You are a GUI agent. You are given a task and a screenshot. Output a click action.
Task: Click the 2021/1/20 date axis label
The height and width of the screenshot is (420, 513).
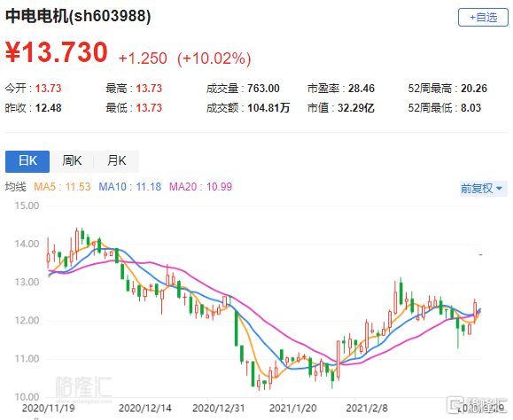tap(292, 408)
